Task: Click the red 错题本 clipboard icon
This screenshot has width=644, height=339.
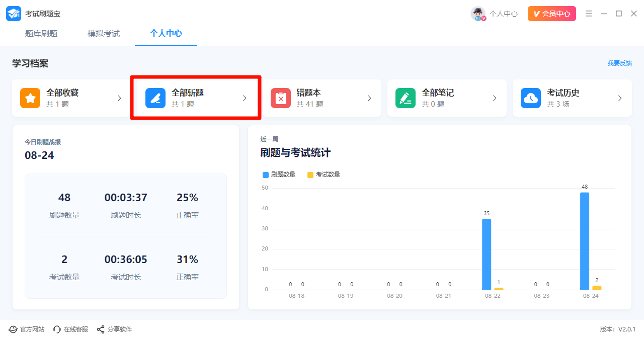Action: (281, 98)
